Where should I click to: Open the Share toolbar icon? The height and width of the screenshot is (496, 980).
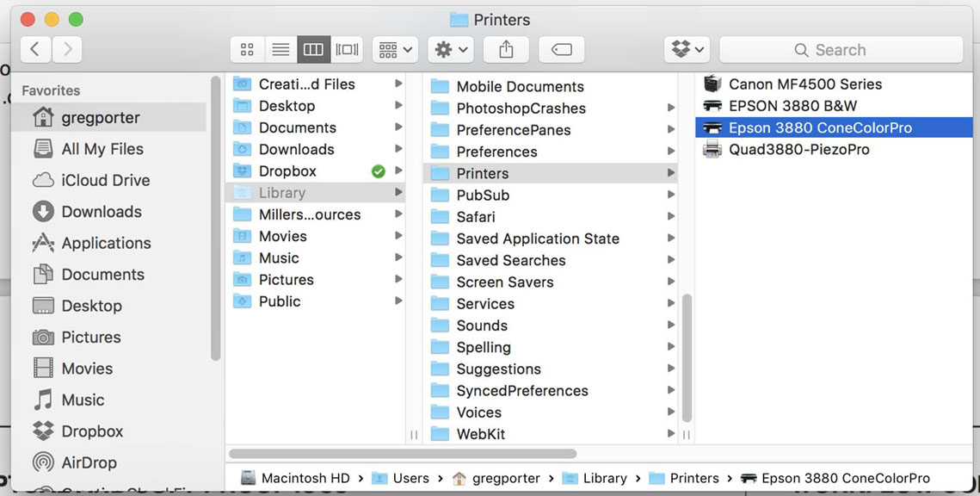[x=506, y=49]
